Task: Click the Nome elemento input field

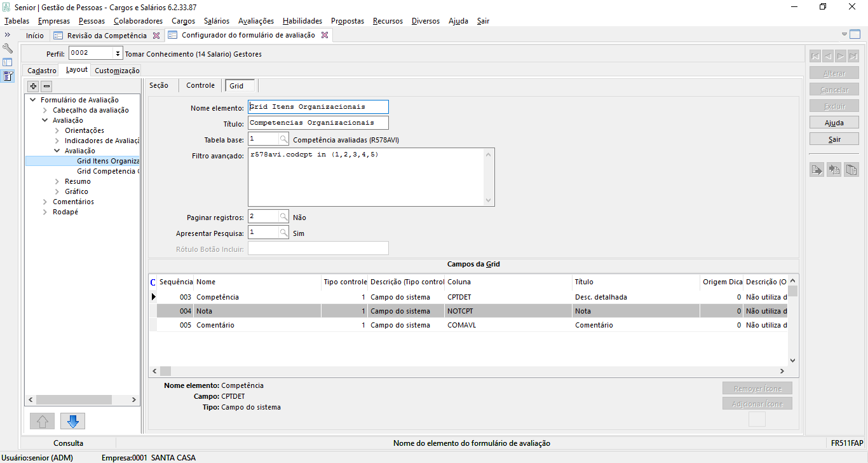Action: 318,107
